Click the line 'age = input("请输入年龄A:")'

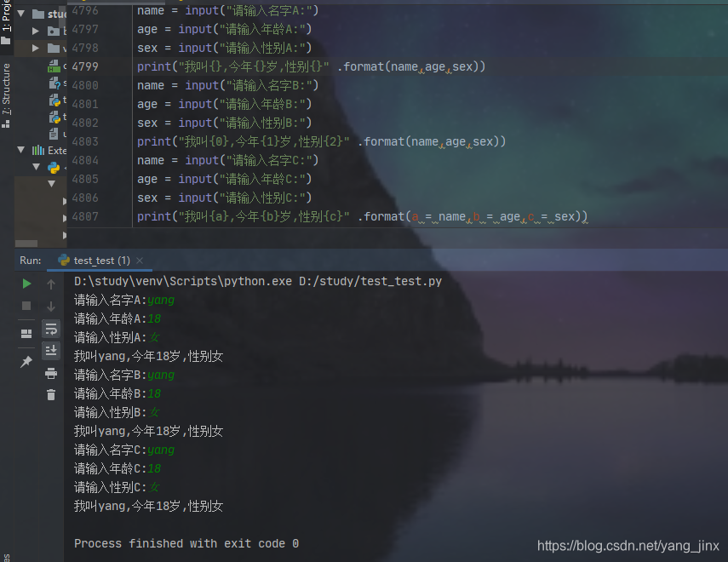pos(224,29)
